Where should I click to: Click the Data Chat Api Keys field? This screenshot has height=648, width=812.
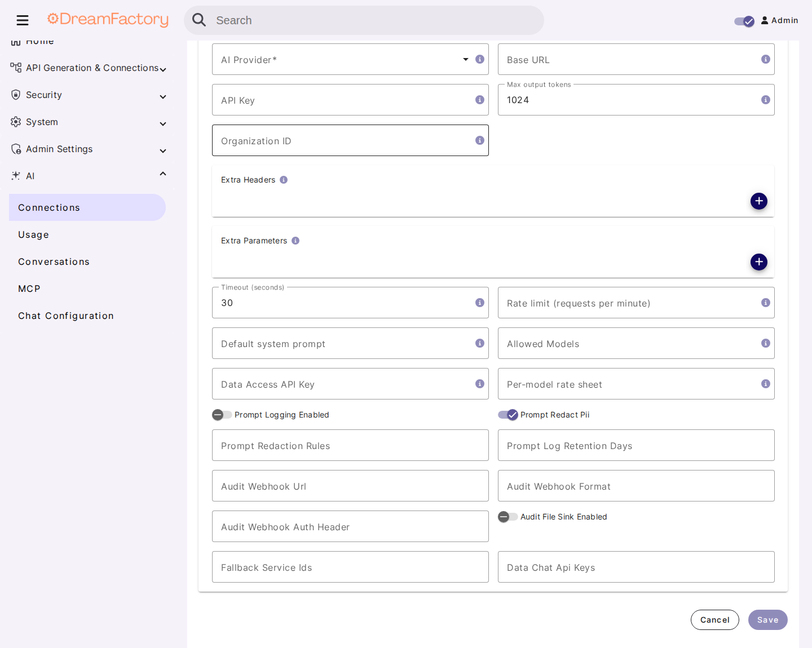636,567
